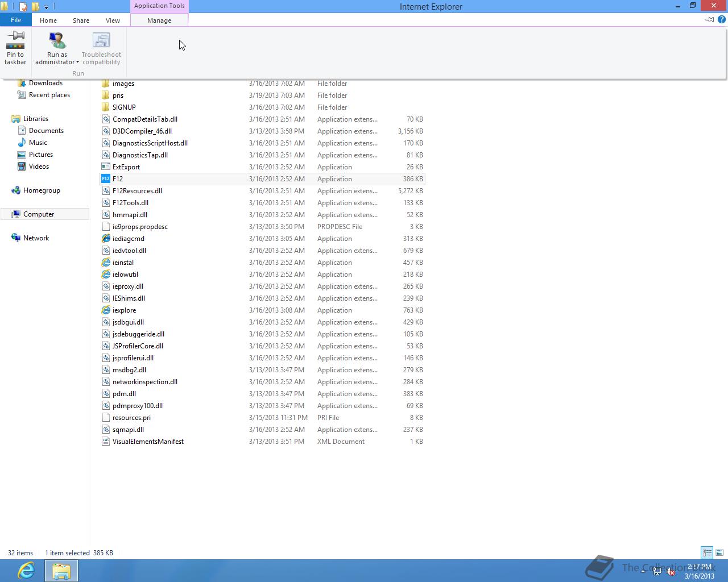Click the Network icon in the sidebar

[16, 238]
